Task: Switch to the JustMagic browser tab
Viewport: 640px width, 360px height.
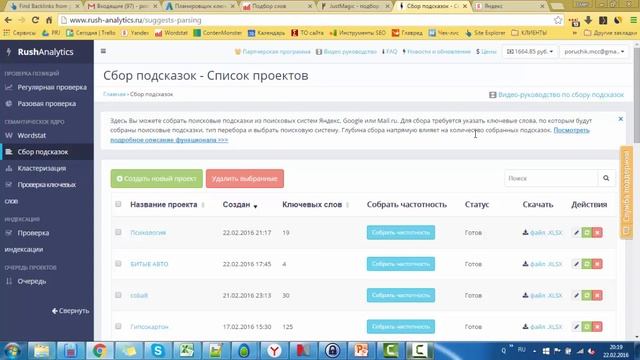Action: coord(355,6)
